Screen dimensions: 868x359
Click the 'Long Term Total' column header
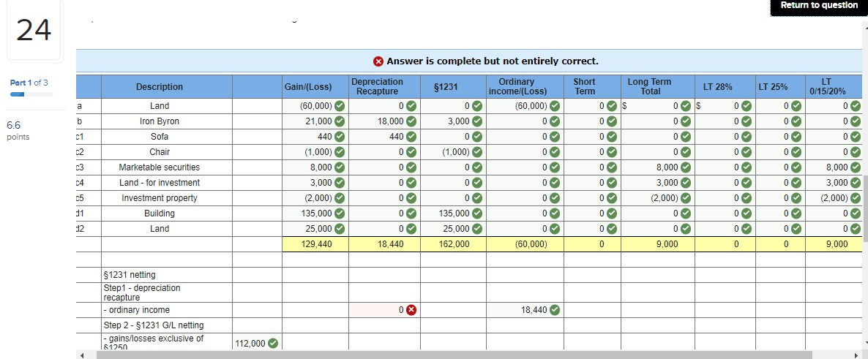click(657, 87)
